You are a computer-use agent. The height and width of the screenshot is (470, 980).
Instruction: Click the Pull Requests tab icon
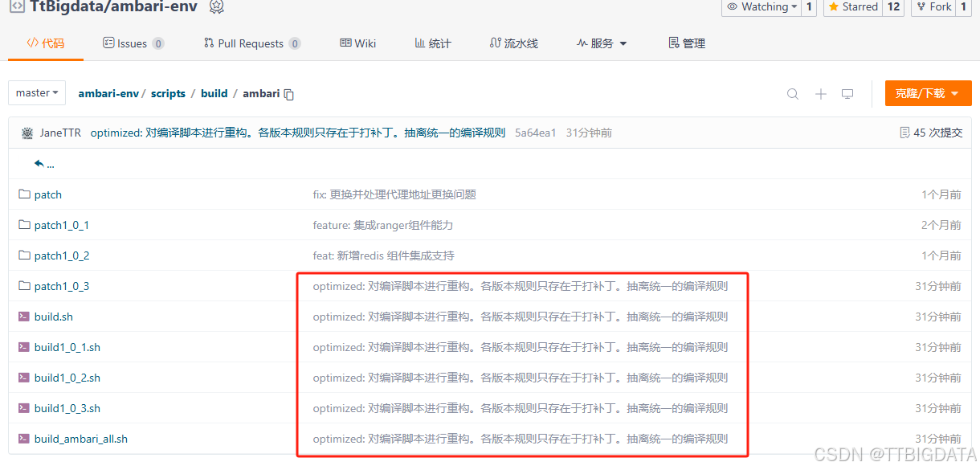tap(209, 43)
